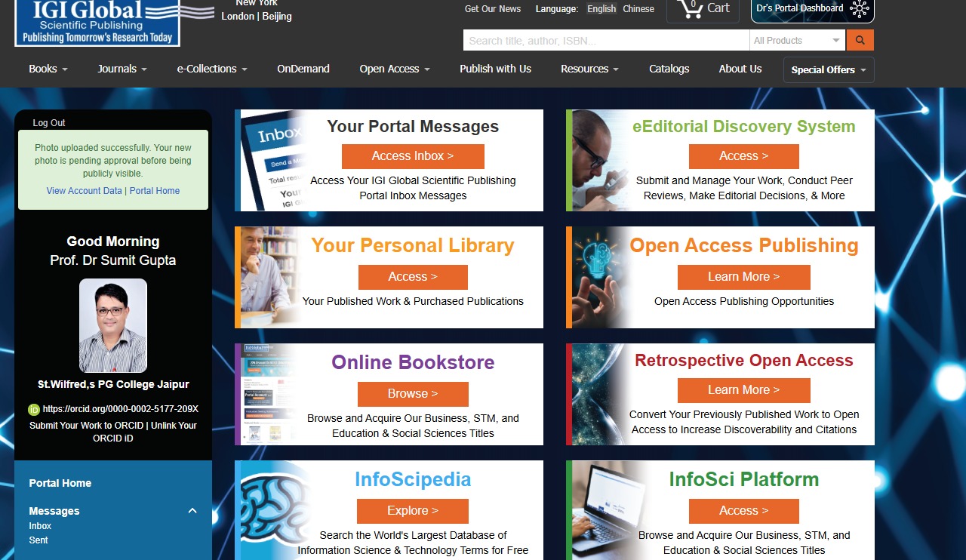Click the Retrospective Open Access hourglass image
Viewport: 966px width, 560px height.
click(601, 394)
